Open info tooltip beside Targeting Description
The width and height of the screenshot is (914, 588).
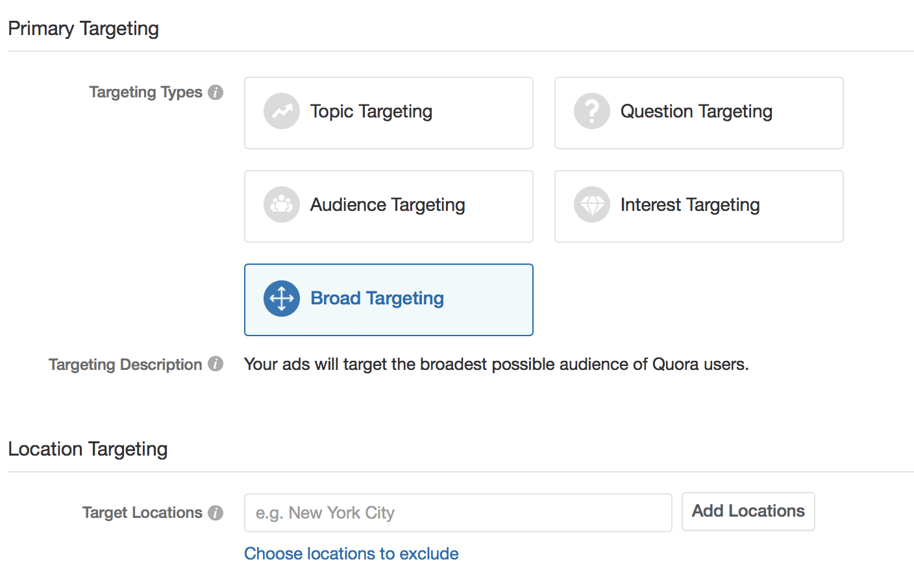click(x=216, y=364)
